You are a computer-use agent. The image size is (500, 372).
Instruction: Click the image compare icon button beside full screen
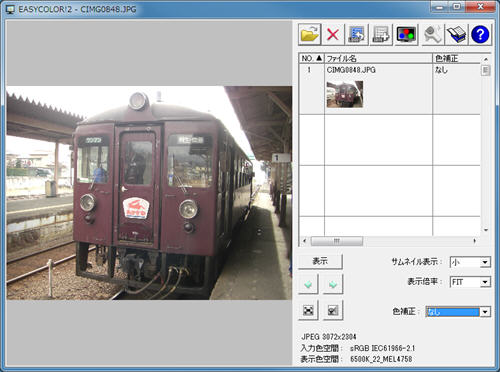pyautogui.click(x=333, y=310)
